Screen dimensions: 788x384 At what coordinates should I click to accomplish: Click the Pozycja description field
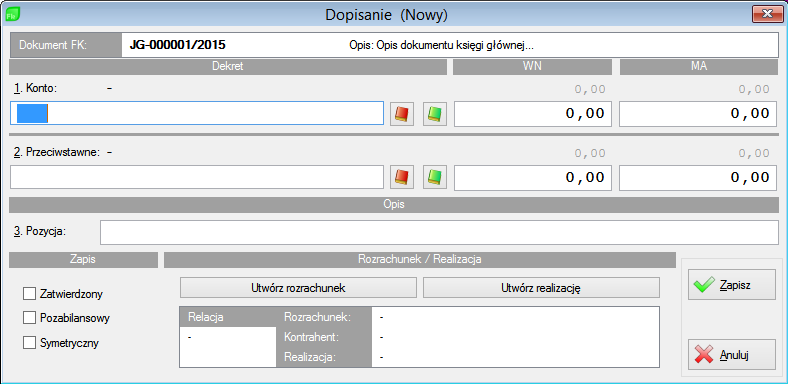point(439,232)
